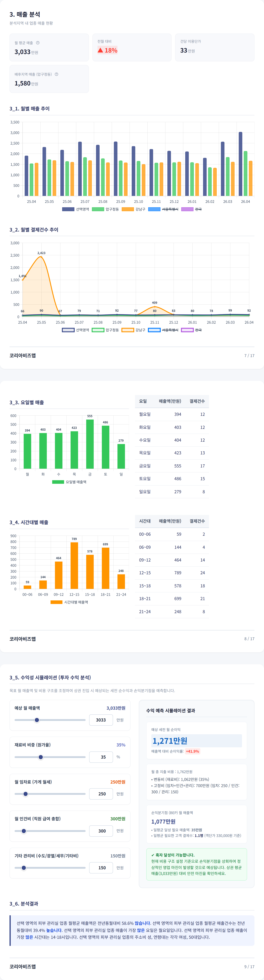This screenshot has width=264, height=980.
Task: Click 06~09 row in time table
Action: click(172, 547)
